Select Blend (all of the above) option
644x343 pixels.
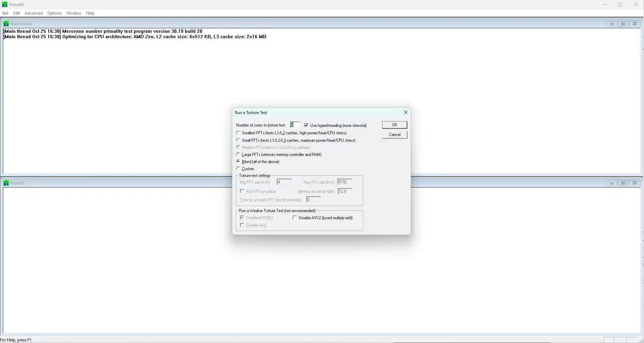click(238, 161)
